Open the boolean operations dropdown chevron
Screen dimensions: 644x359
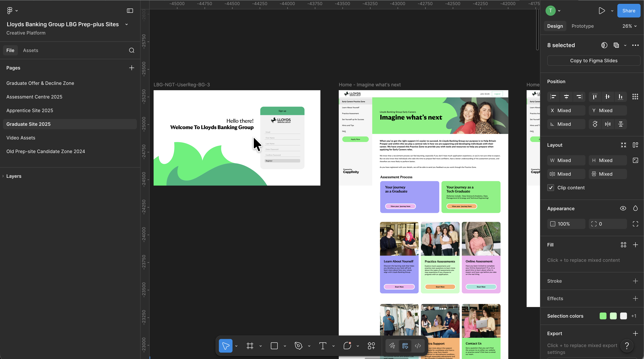pyautogui.click(x=625, y=45)
